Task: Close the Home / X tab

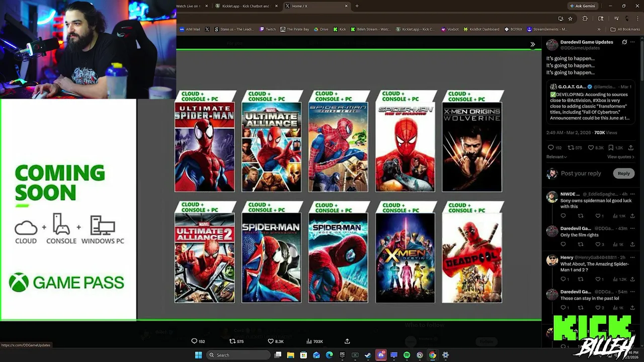Action: (x=346, y=6)
